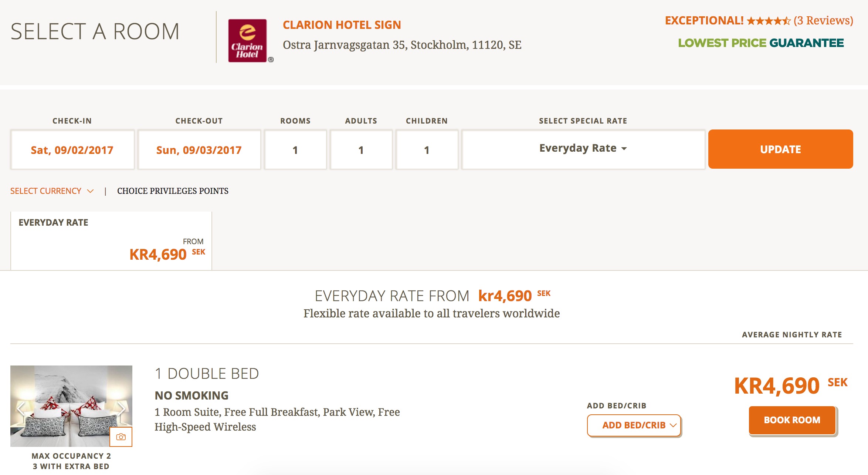Image resolution: width=868 pixels, height=475 pixels.
Task: Select the Everyday Rate tab
Action: point(111,240)
